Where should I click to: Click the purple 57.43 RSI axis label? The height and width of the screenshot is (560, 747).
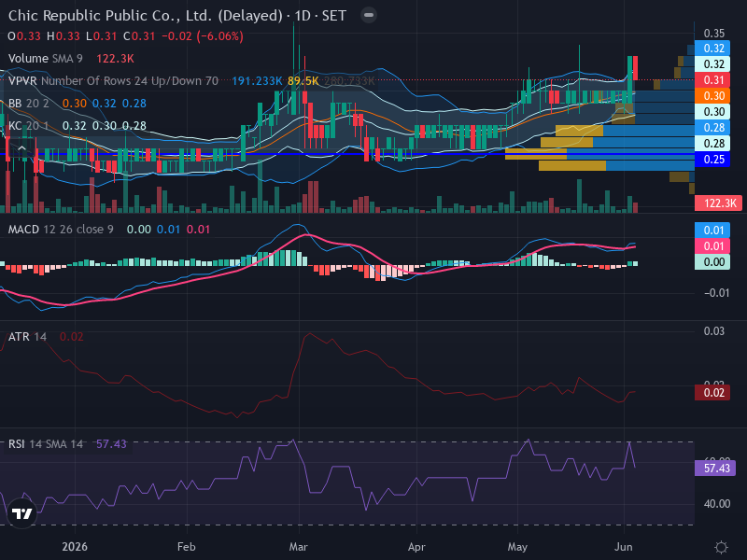pyautogui.click(x=715, y=469)
